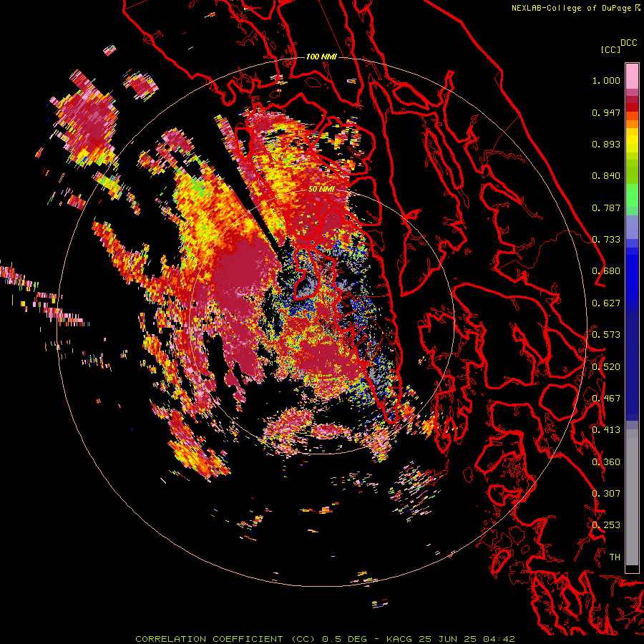The width and height of the screenshot is (644, 644).
Task: Select the gray segment of the color bar
Action: [632, 497]
